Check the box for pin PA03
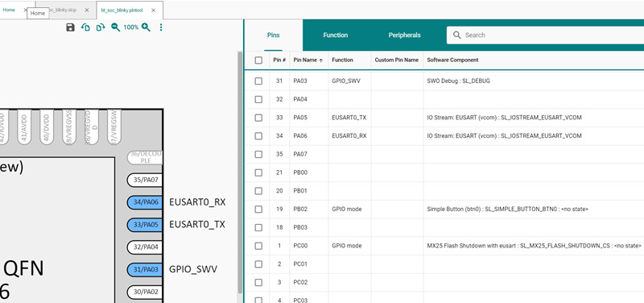The width and height of the screenshot is (644, 303). 258,81
